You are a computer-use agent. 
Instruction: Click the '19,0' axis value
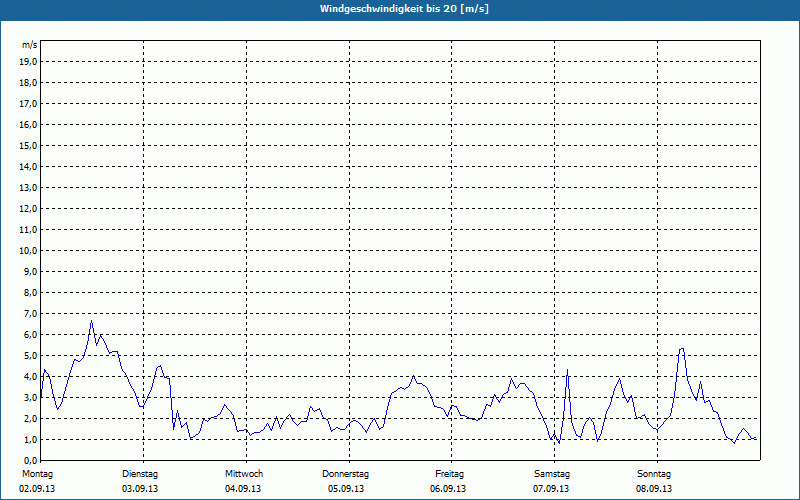[29, 62]
